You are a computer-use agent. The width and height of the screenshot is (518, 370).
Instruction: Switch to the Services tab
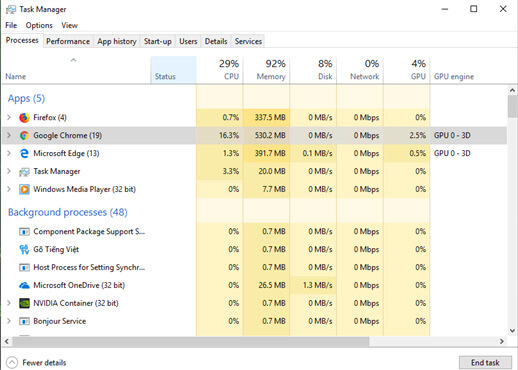pos(248,41)
